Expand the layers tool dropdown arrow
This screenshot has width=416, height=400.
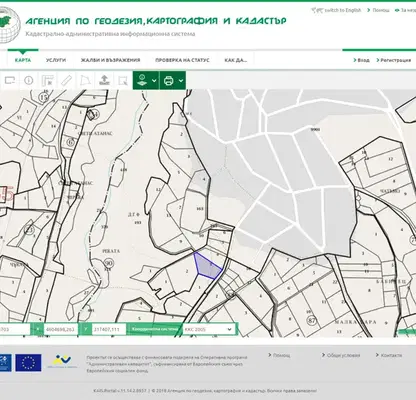click(x=154, y=81)
